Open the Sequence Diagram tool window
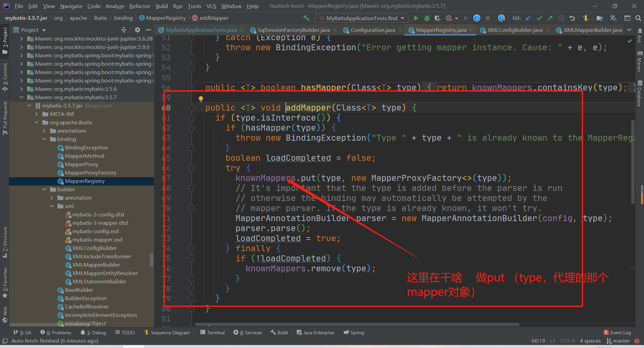This screenshot has width=644, height=348. pyautogui.click(x=167, y=333)
